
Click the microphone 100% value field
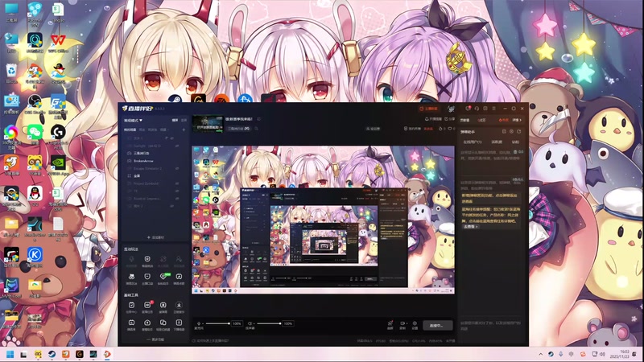pos(237,323)
